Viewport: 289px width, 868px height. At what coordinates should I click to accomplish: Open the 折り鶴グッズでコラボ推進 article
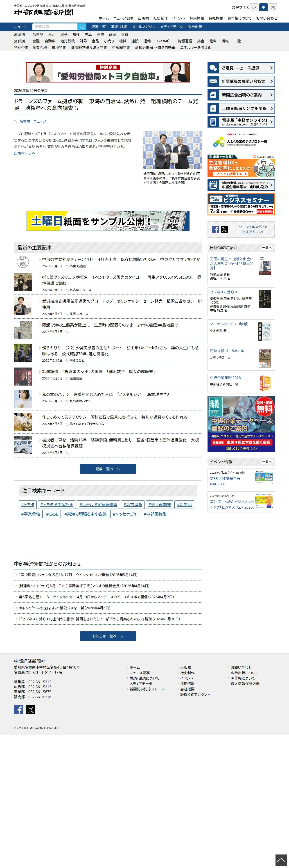coord(122,280)
